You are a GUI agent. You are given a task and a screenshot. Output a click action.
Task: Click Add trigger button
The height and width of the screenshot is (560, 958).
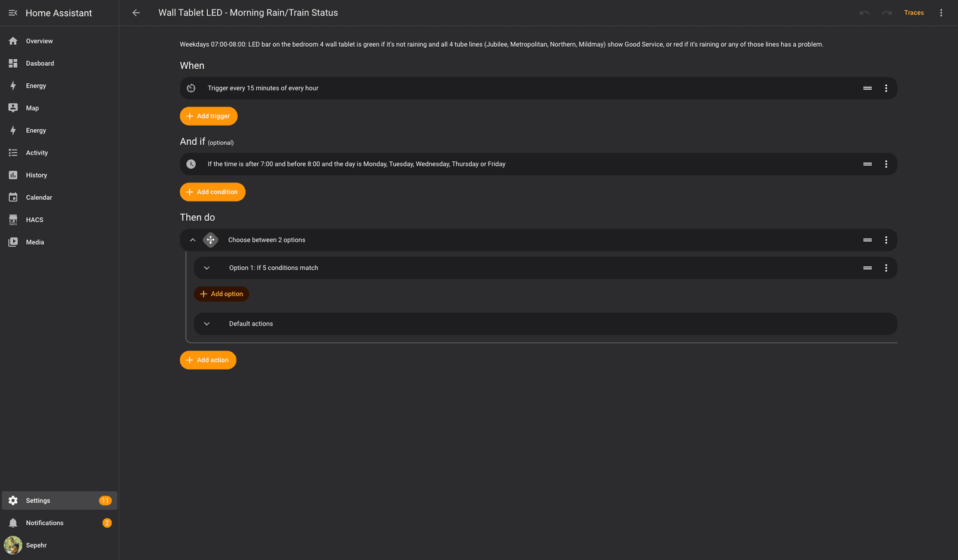[x=208, y=116]
